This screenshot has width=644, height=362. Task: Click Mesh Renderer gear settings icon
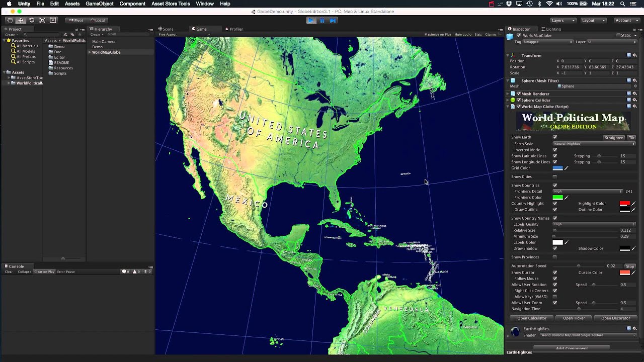pos(635,94)
